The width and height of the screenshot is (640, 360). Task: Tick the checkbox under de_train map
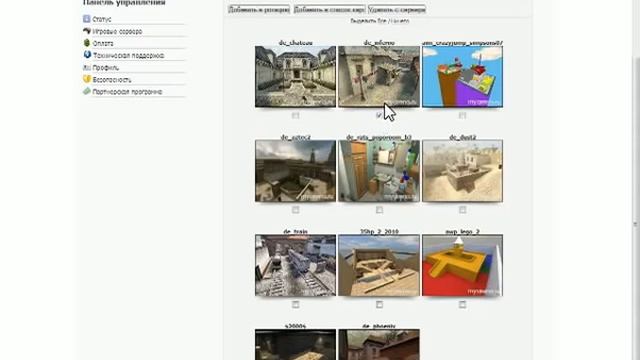click(x=296, y=304)
